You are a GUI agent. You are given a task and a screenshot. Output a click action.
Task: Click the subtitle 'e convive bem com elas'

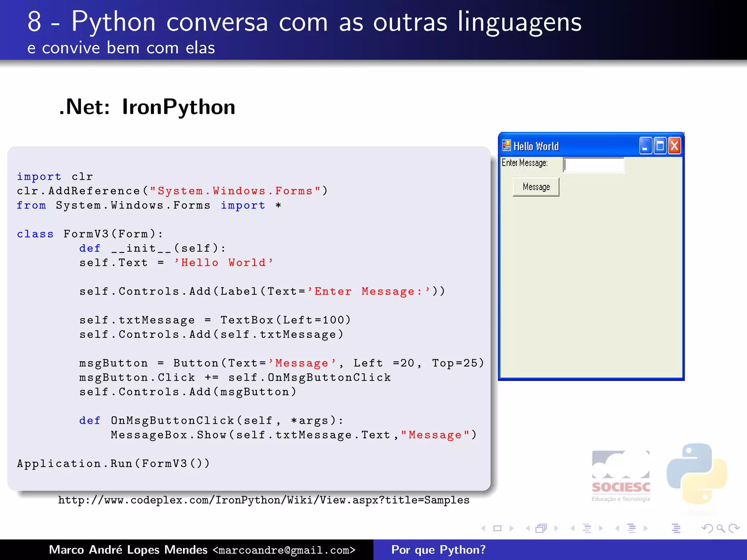pyautogui.click(x=121, y=48)
